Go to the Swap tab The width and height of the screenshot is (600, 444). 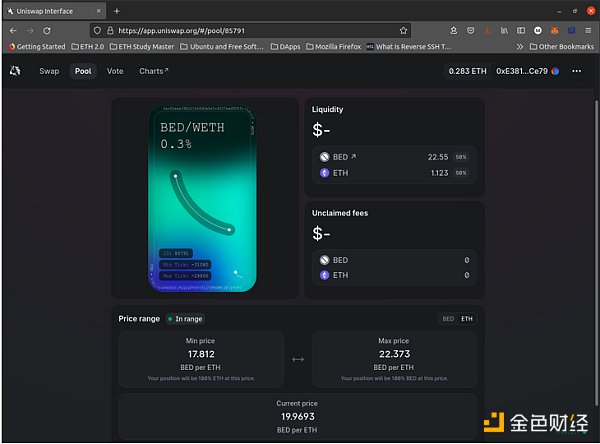pos(49,71)
